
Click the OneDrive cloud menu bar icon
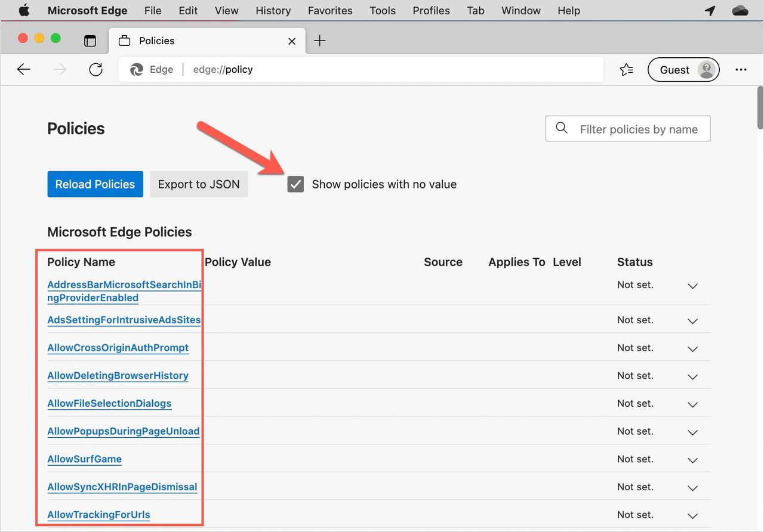click(x=740, y=11)
